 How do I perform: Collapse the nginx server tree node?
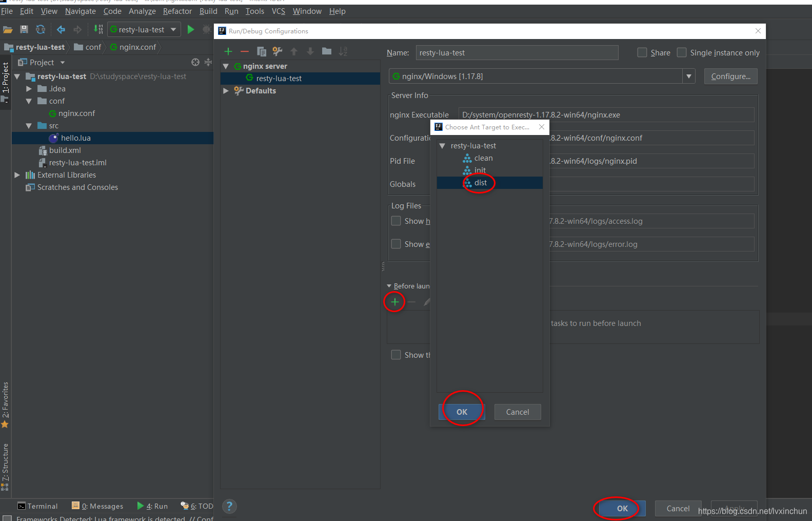point(226,66)
